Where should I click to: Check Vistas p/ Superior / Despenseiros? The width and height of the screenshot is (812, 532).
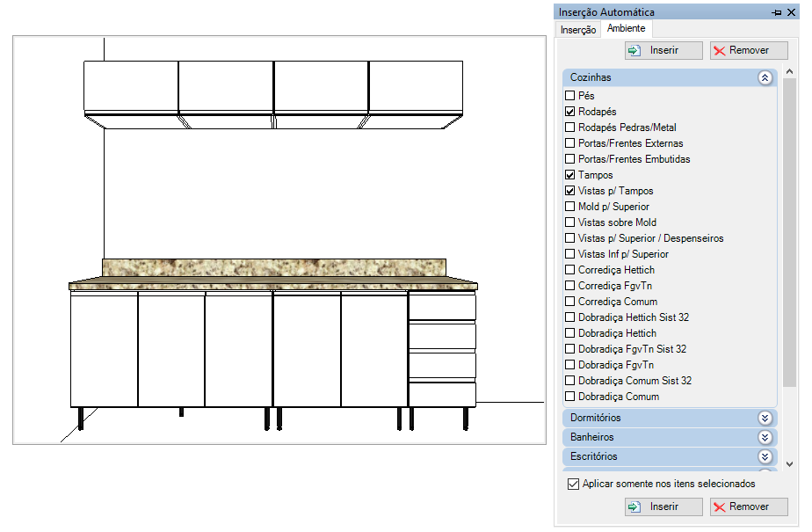570,237
